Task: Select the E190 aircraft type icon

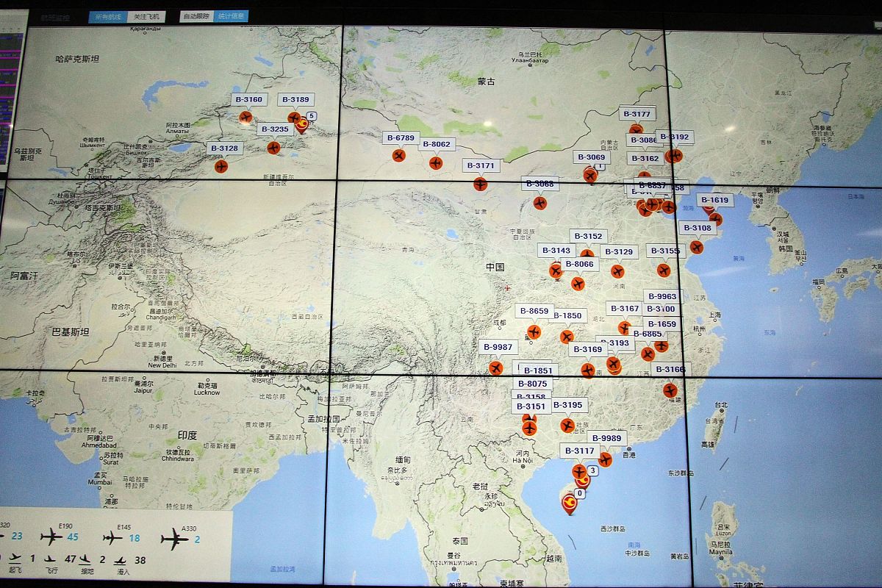Action: coord(51,537)
